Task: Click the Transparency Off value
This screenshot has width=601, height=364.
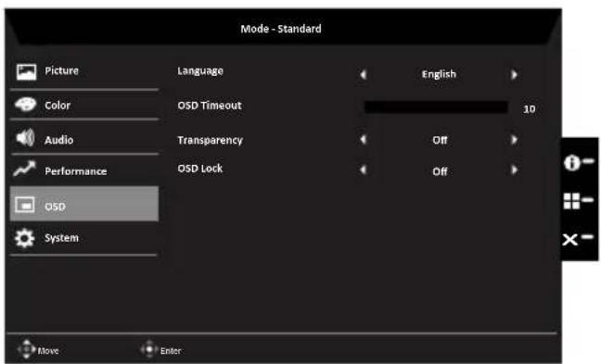Action: tap(440, 140)
